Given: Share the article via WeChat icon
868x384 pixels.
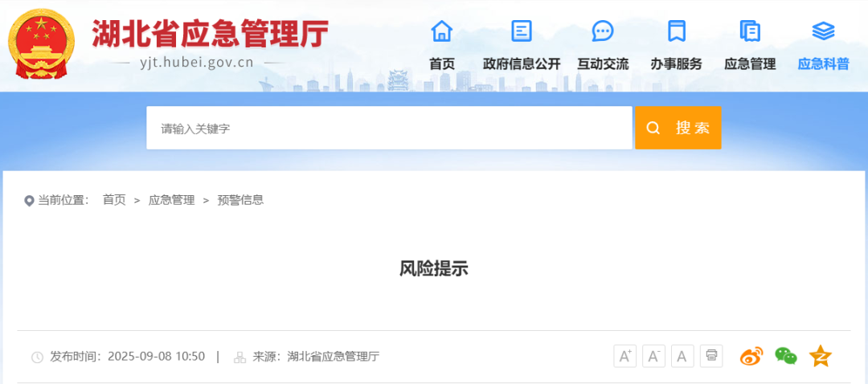Looking at the screenshot, I should [786, 356].
